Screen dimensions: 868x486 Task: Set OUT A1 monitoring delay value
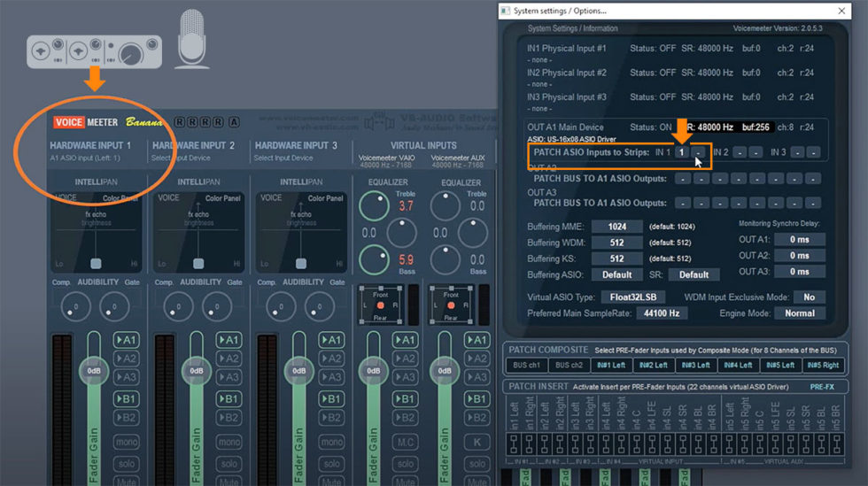(x=799, y=240)
